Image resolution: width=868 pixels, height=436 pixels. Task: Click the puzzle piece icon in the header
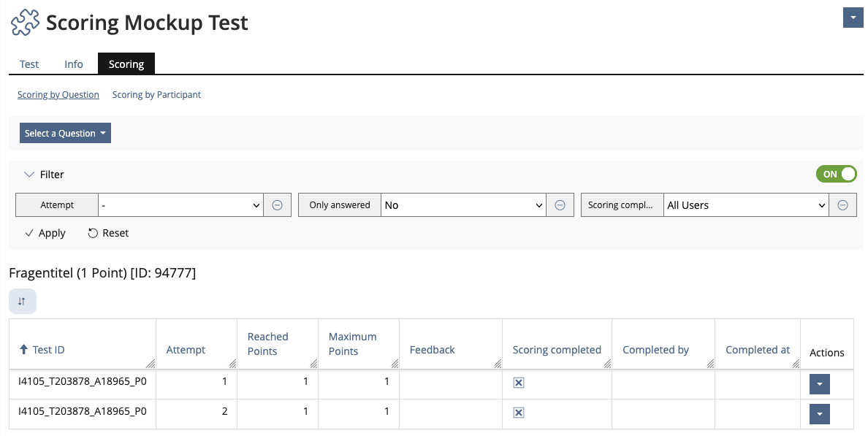pyautogui.click(x=24, y=22)
